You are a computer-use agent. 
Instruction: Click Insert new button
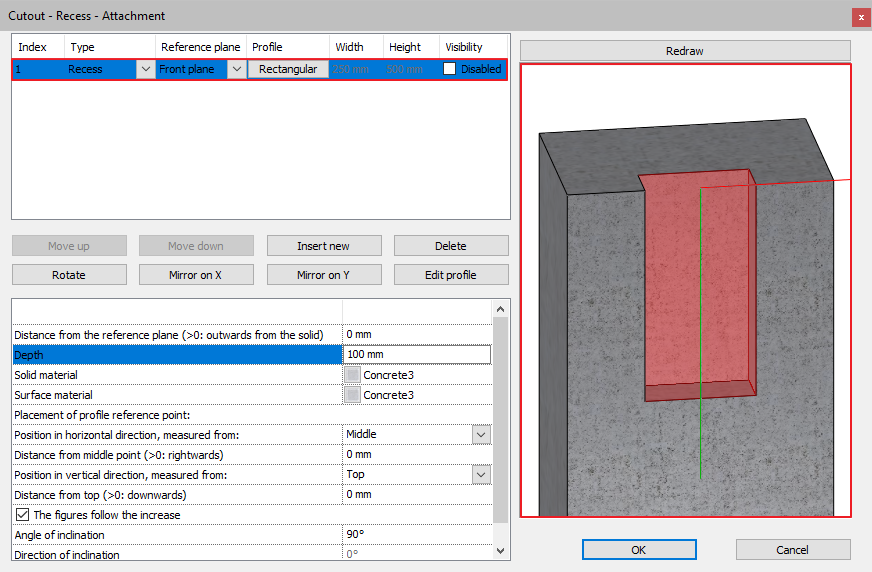point(323,246)
